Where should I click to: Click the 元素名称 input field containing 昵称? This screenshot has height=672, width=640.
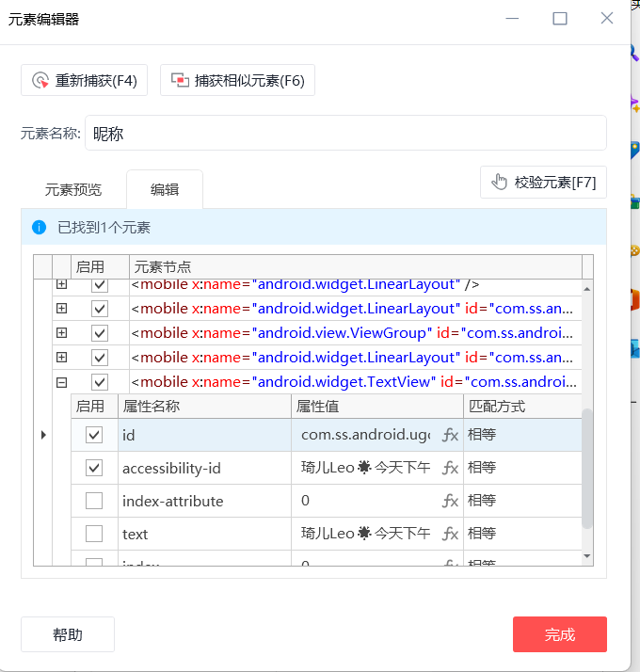click(x=345, y=133)
